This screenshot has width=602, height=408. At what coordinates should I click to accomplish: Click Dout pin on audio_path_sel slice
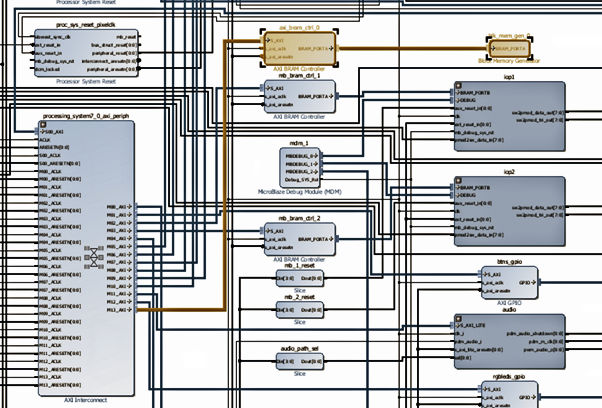click(x=311, y=361)
